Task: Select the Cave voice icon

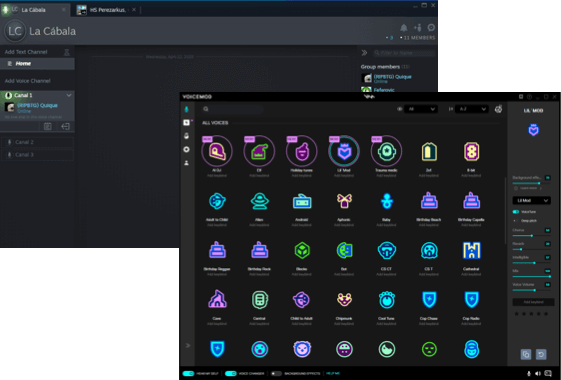Action: point(217,299)
